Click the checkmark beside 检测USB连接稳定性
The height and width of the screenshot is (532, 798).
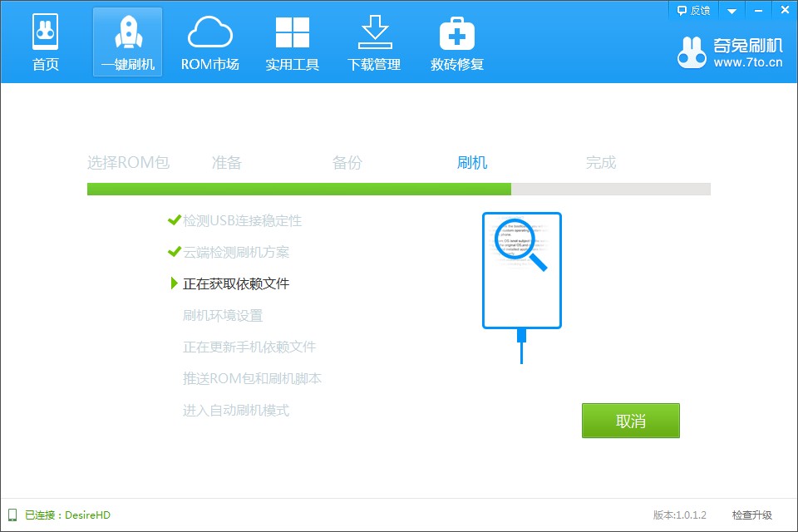[x=174, y=220]
